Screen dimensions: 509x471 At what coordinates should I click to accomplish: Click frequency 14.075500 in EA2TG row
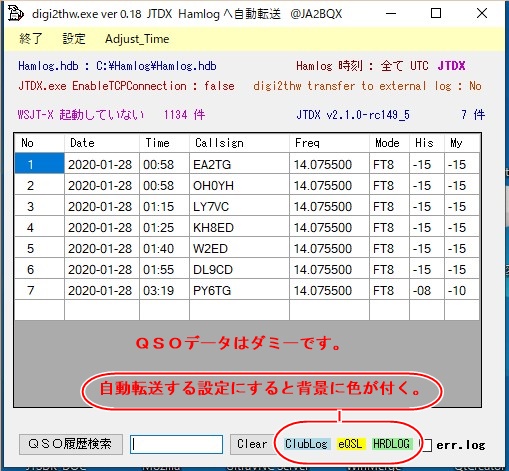coord(329,164)
